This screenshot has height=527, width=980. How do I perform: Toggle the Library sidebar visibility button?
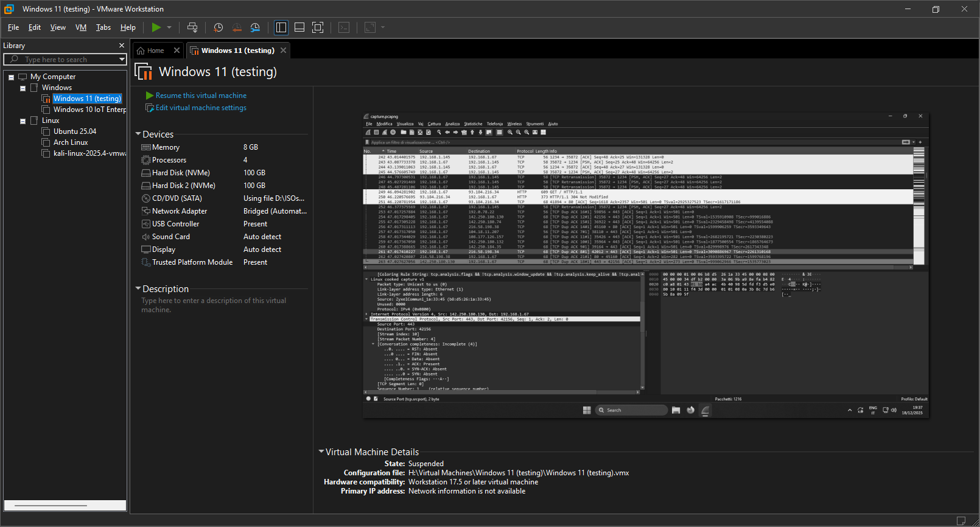tap(281, 27)
